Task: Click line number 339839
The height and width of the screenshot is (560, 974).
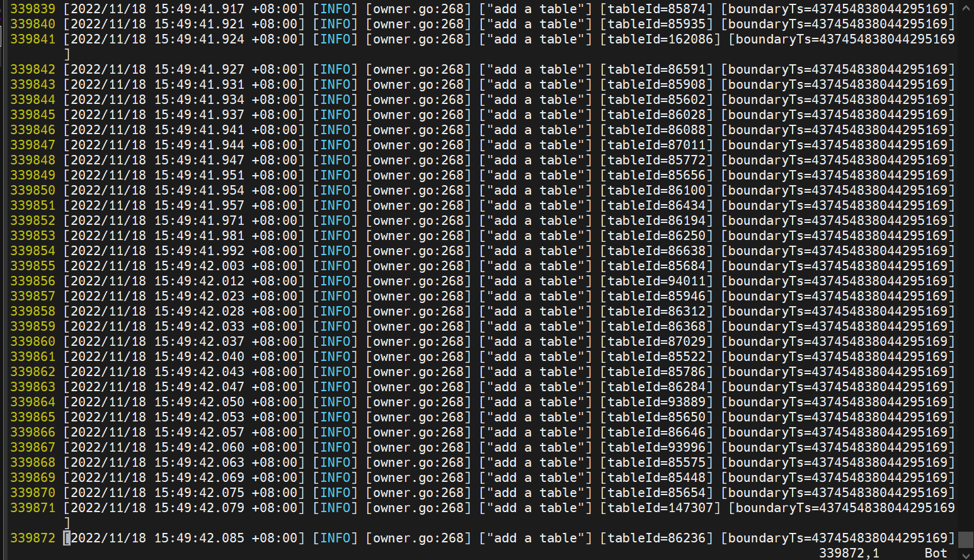Action: point(33,9)
